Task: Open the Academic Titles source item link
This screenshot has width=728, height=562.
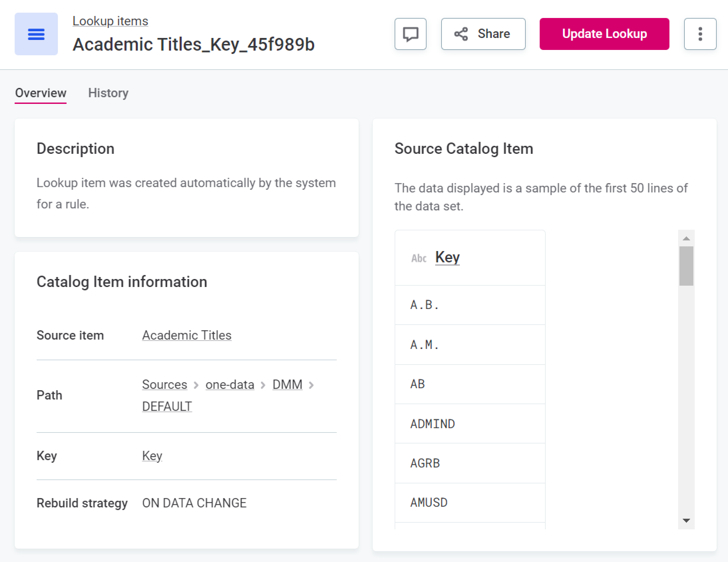Action: click(x=187, y=335)
